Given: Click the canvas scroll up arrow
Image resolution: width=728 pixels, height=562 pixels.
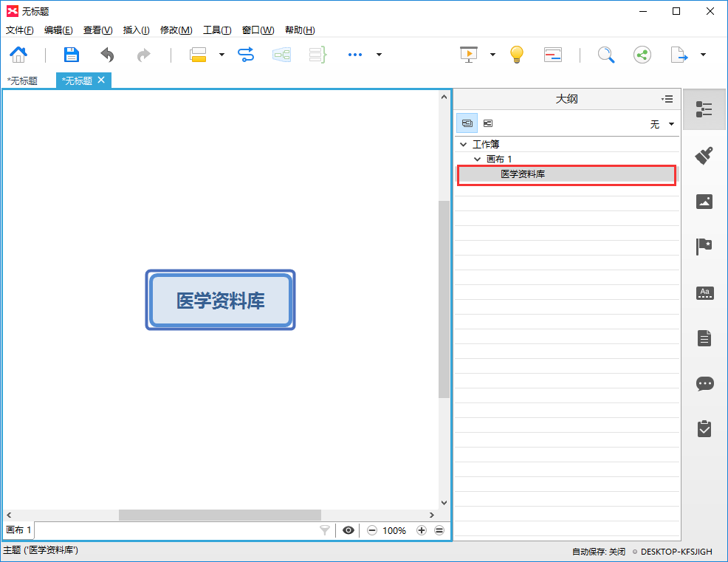Looking at the screenshot, I should 444,97.
